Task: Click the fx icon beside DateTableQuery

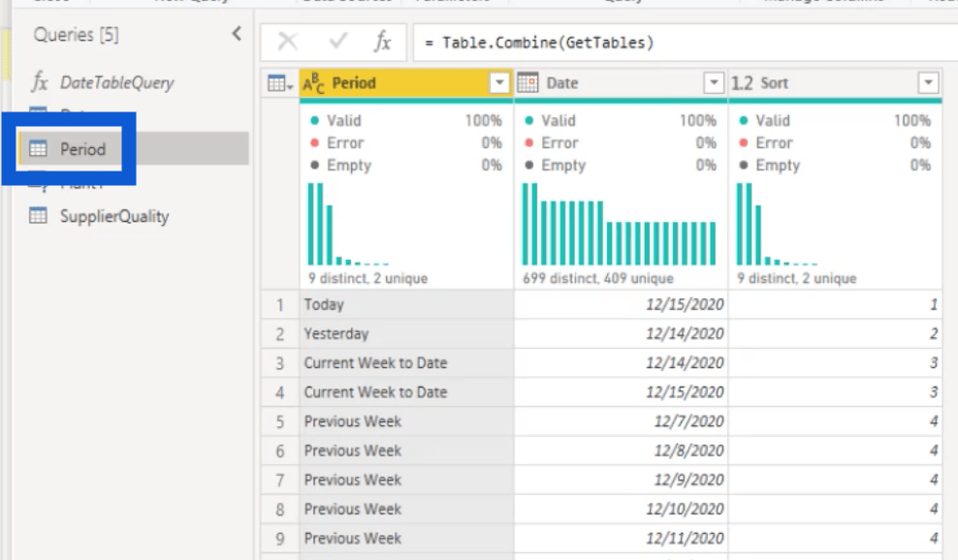Action: click(x=40, y=81)
